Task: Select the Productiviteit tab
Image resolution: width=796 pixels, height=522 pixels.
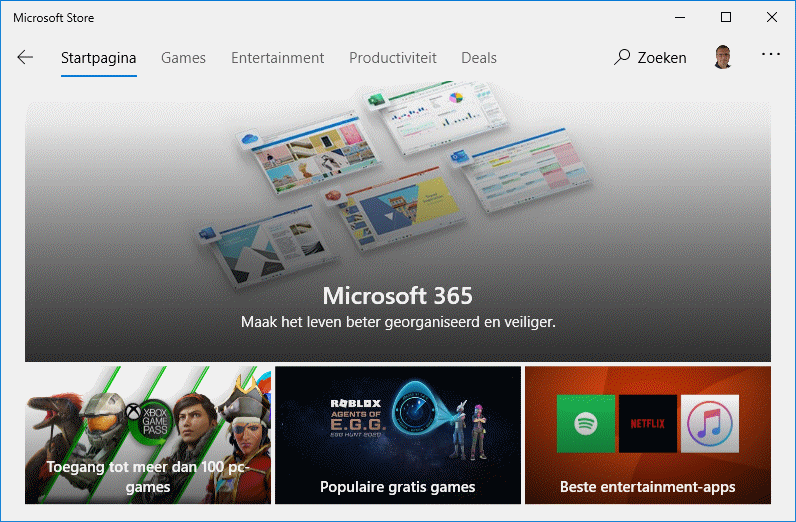Action: [392, 58]
